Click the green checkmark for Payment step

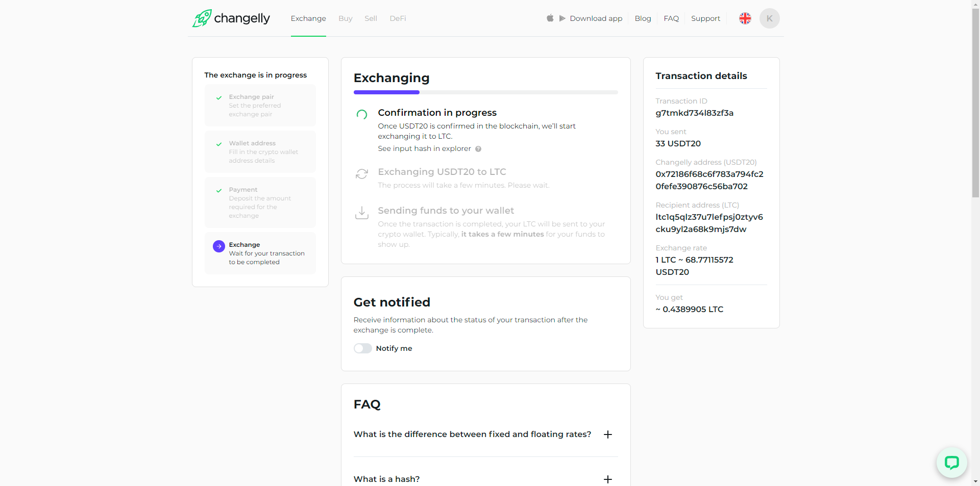click(219, 191)
